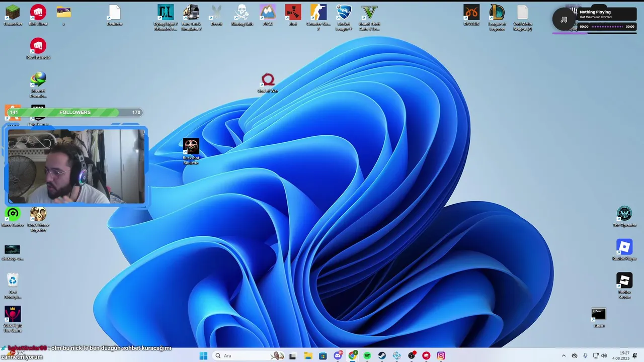Select the Blazing Sails desktop icon

click(242, 15)
